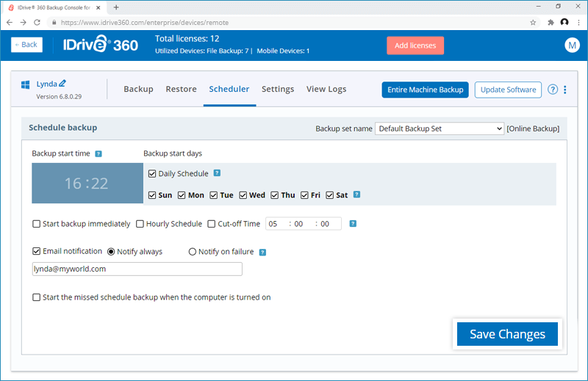Reload the page with the refresh icon

37,23
